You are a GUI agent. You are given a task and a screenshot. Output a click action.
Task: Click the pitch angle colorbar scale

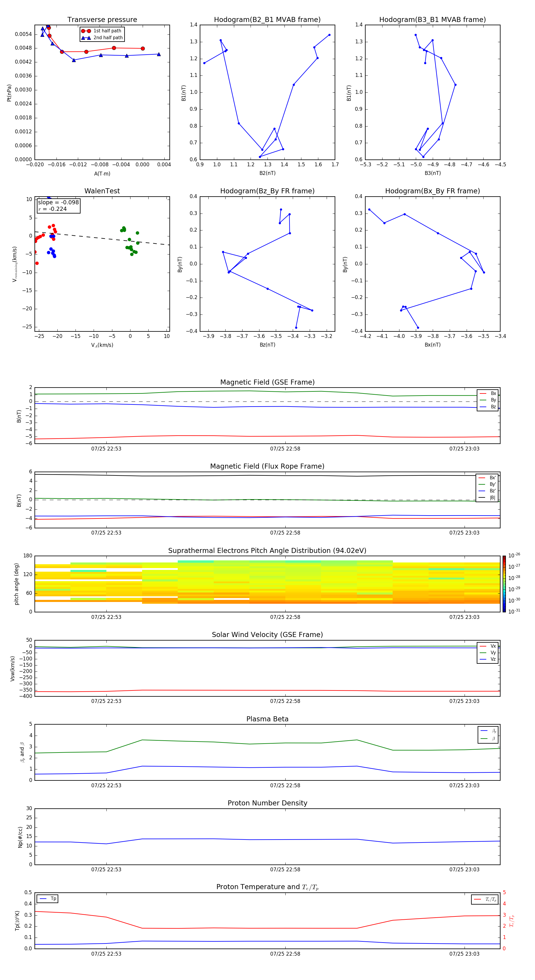coord(504,584)
